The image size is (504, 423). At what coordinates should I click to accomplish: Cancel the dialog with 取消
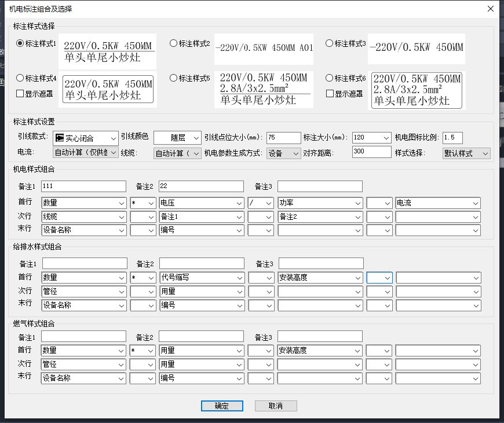pos(276,406)
